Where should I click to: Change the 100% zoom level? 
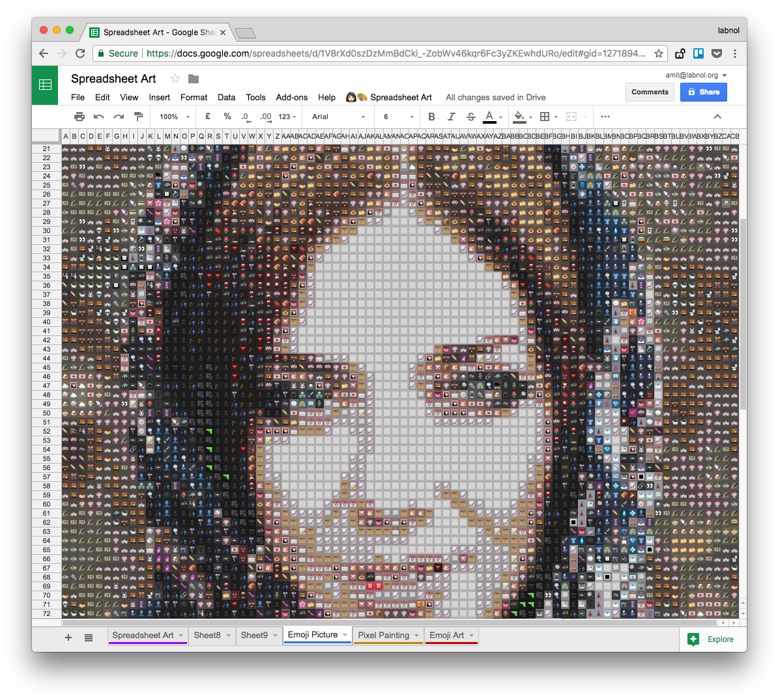174,117
